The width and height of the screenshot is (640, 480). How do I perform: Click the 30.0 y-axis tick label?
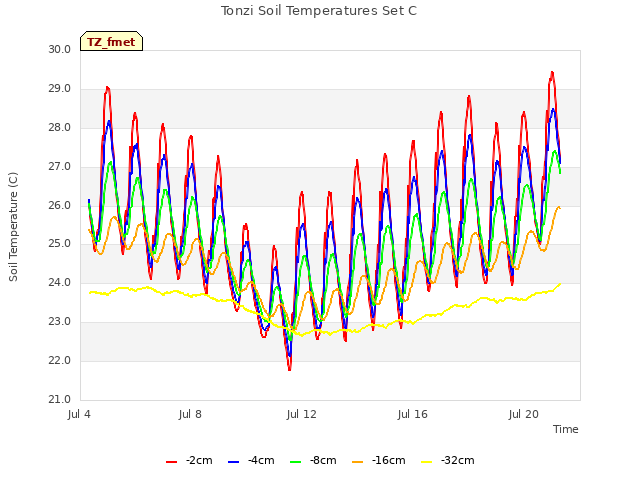coord(60,49)
